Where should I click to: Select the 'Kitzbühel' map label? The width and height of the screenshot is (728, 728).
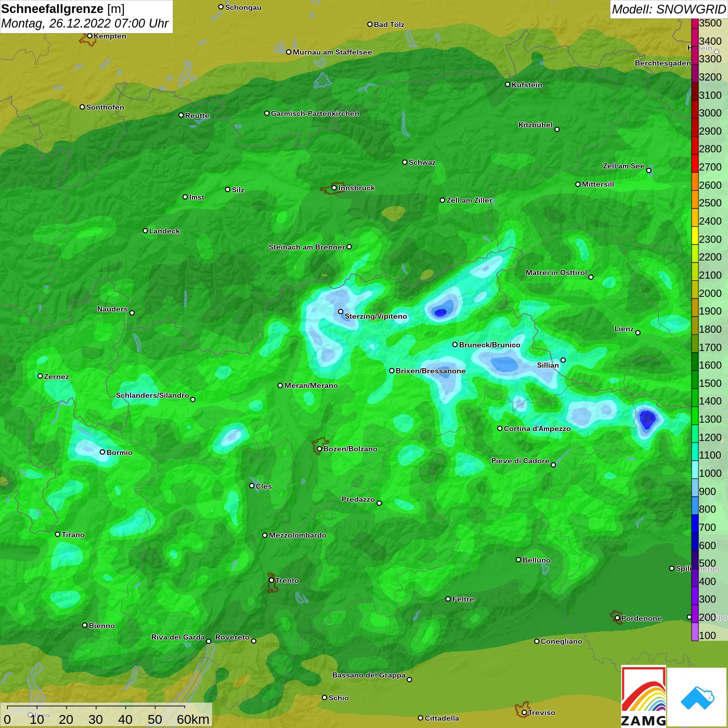click(x=536, y=125)
